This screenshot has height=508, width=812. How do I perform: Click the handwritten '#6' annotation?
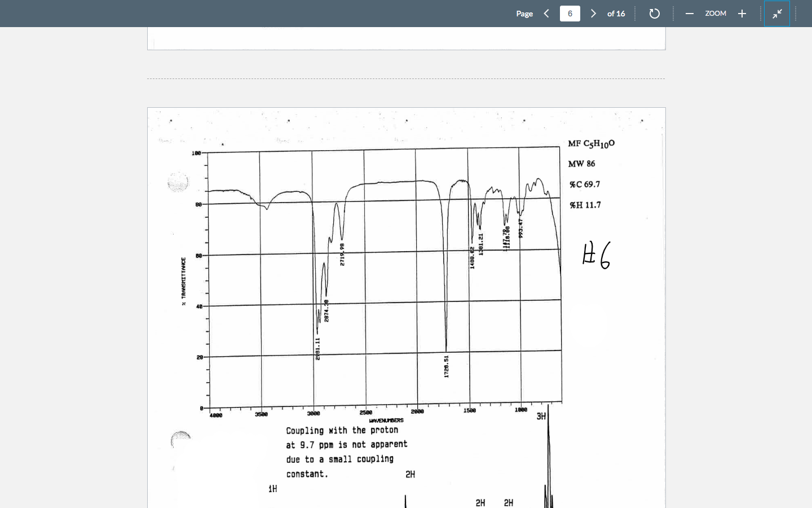[596, 255]
